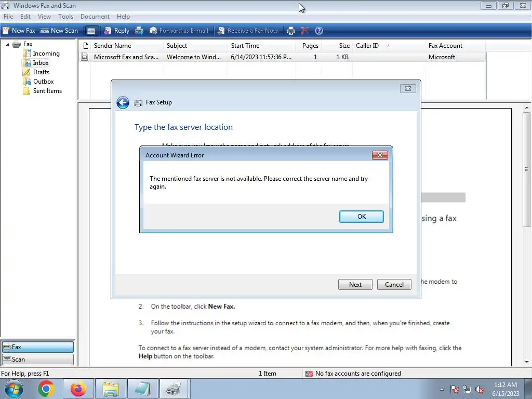Viewport: 532px width, 399px height.
Task: Switch to Scan view button
Action: coord(37,360)
